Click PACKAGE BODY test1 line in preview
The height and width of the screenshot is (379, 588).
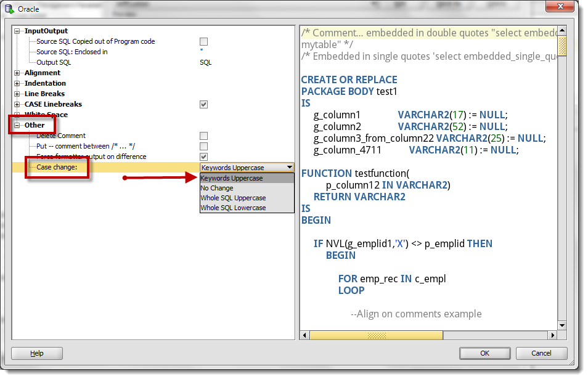[x=349, y=91]
